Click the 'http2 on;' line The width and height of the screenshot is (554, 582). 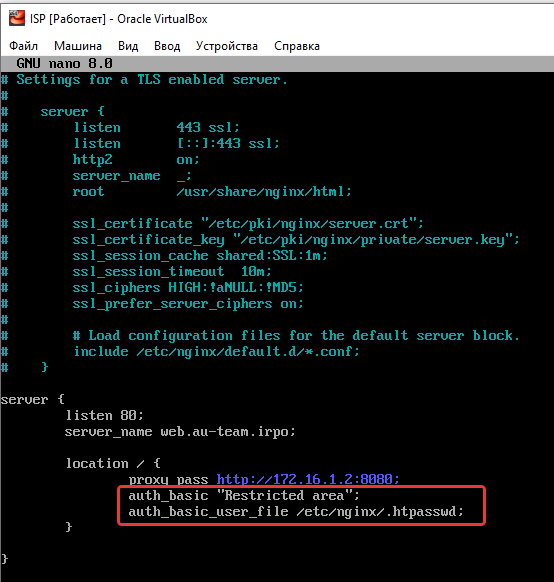click(x=136, y=160)
